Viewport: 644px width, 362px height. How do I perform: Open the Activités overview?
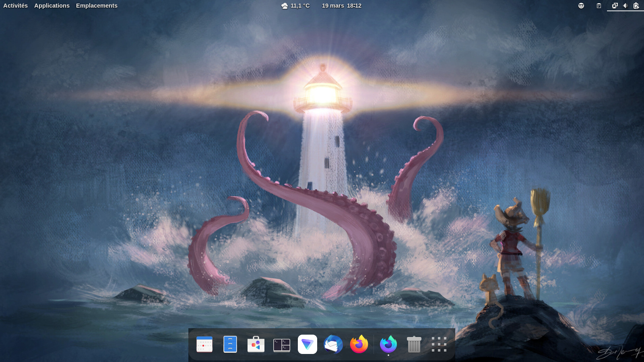tap(15, 6)
